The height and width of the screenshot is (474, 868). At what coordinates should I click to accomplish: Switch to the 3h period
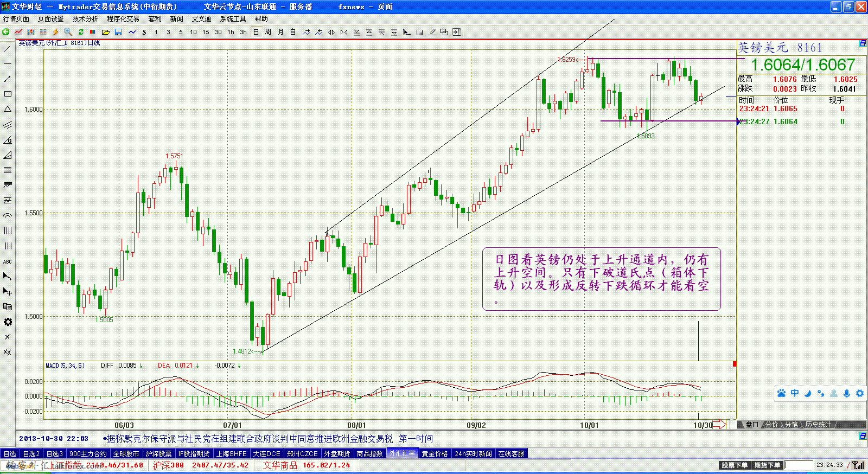click(x=243, y=32)
